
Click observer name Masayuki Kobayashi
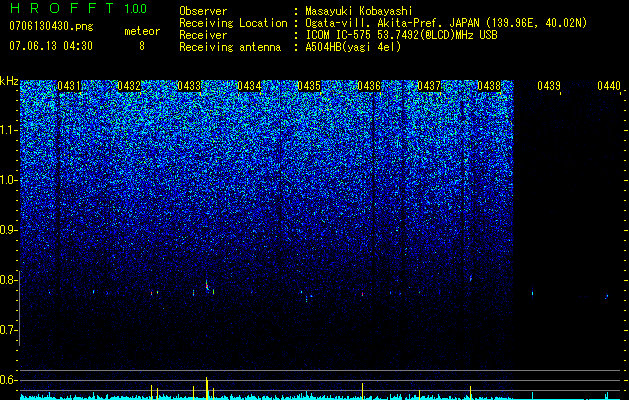pyautogui.click(x=359, y=11)
